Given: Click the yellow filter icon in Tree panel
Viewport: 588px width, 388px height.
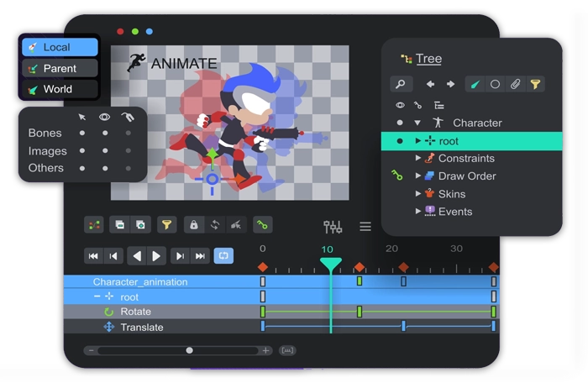Looking at the screenshot, I should pyautogui.click(x=535, y=84).
